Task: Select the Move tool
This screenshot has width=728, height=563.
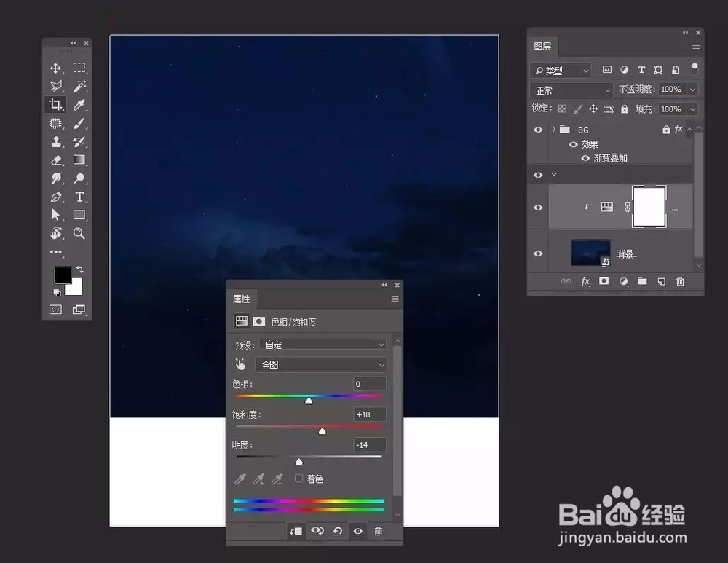Action: [55, 68]
